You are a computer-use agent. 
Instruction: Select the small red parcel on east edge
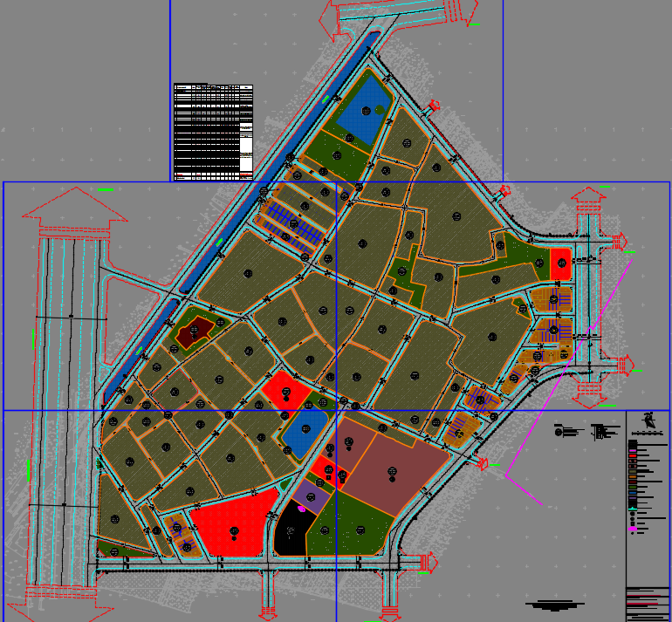click(x=559, y=261)
